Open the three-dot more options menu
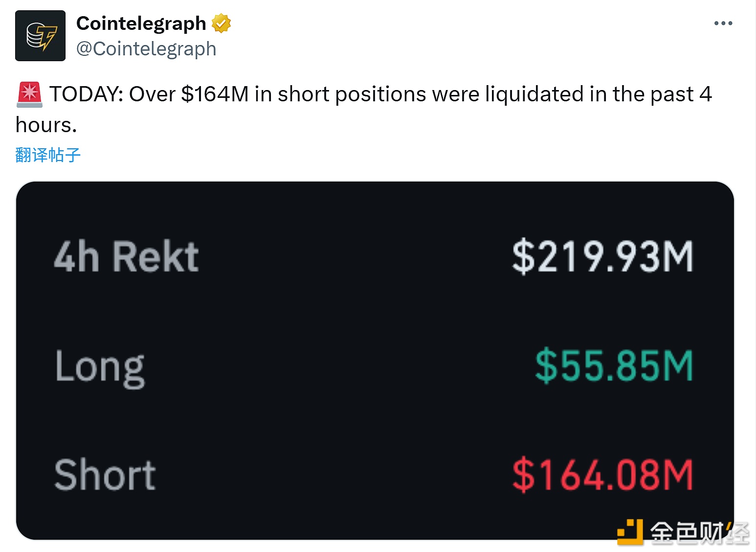This screenshot has height=552, width=756. coord(723,23)
